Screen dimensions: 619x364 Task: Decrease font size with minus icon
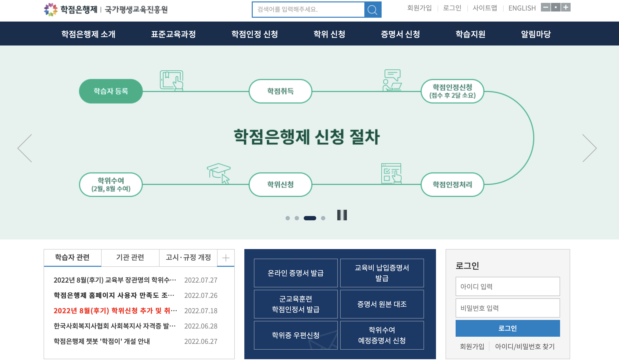[546, 8]
